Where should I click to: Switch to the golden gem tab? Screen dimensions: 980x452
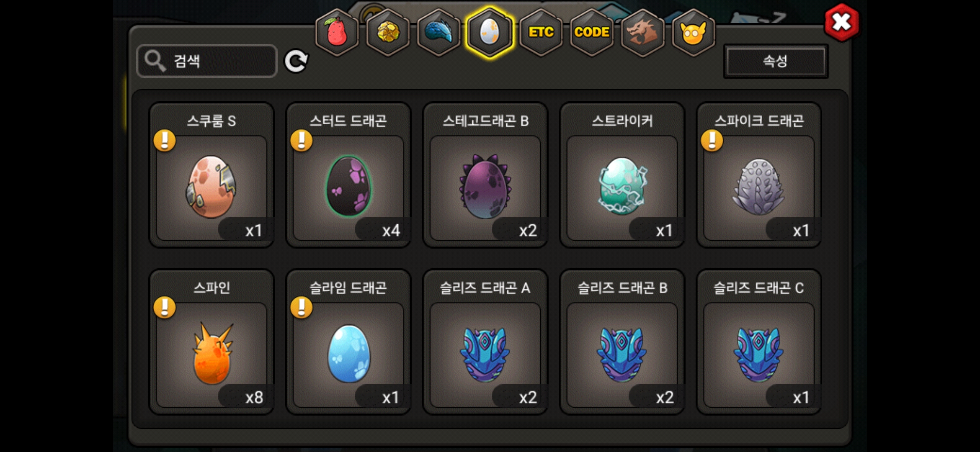tap(388, 32)
